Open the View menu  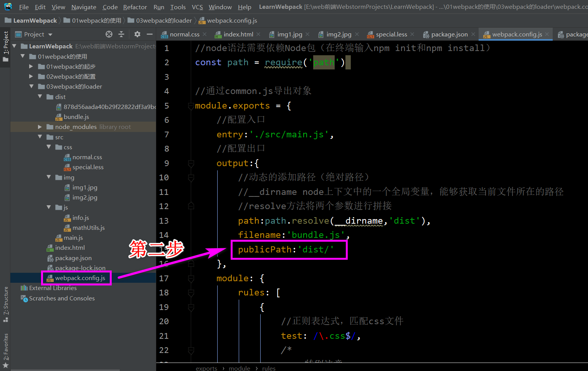(x=58, y=7)
